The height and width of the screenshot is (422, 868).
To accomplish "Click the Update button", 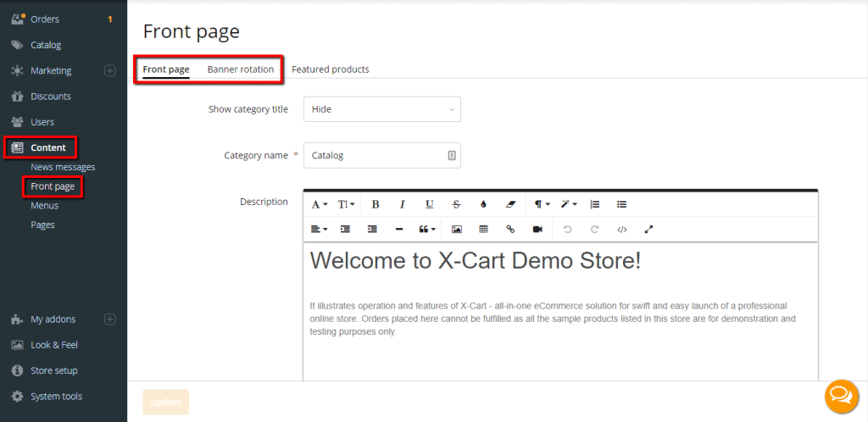I will [x=165, y=403].
